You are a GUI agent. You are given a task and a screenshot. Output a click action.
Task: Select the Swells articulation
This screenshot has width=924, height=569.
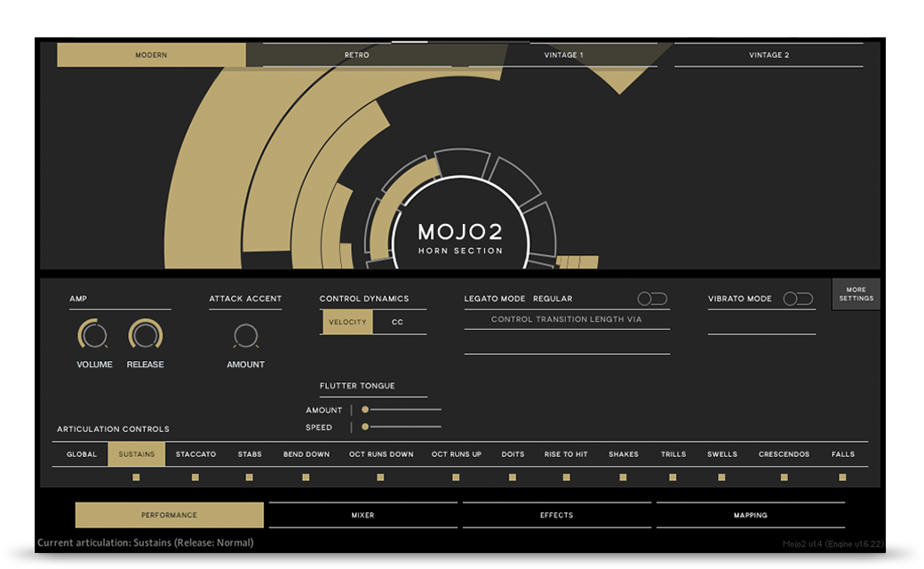tap(721, 454)
